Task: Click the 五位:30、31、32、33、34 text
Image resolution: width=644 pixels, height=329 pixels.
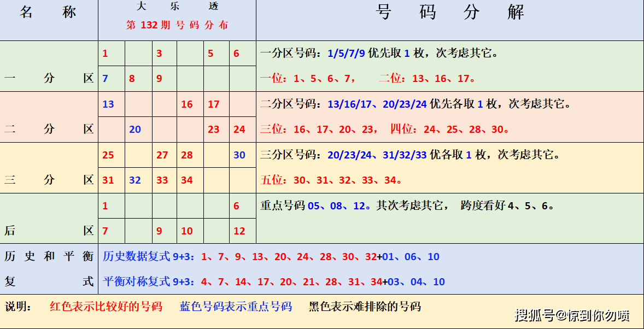Action: coord(331,180)
